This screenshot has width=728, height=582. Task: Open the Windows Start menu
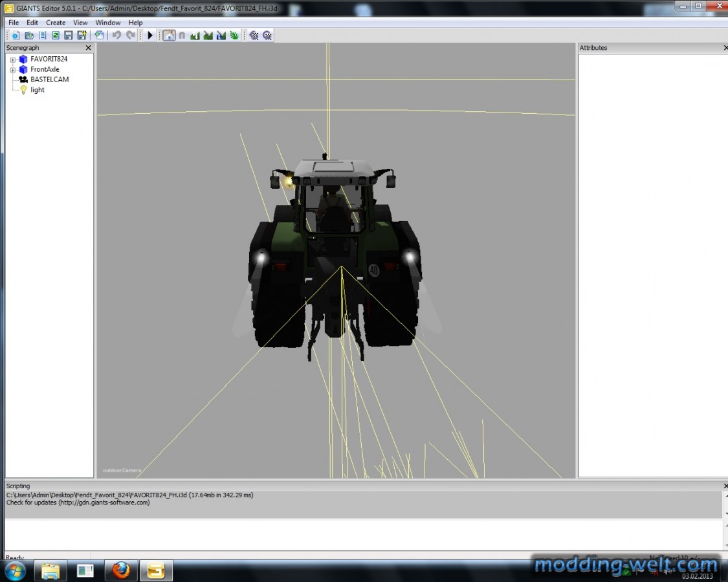tap(15, 570)
